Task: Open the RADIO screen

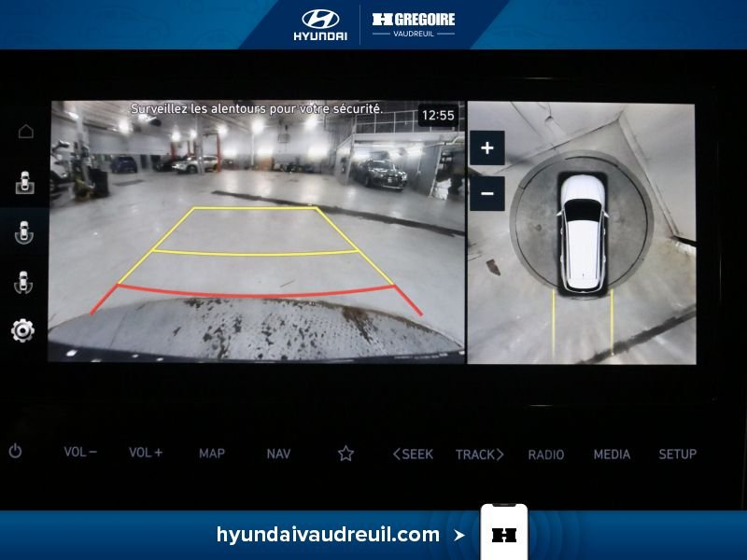Action: coord(546,455)
